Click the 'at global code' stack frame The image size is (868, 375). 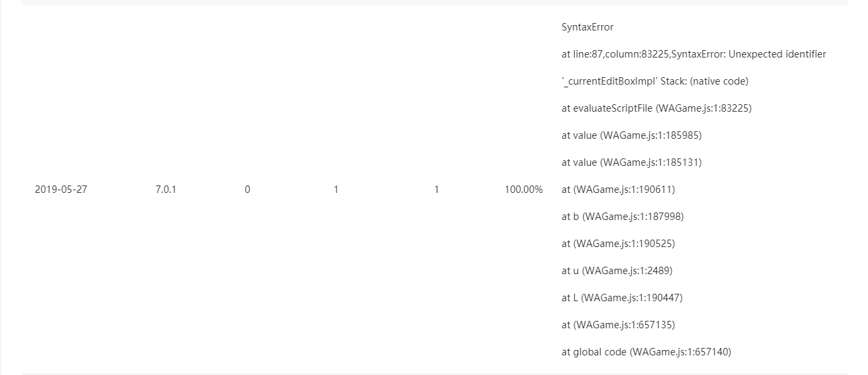(x=646, y=352)
